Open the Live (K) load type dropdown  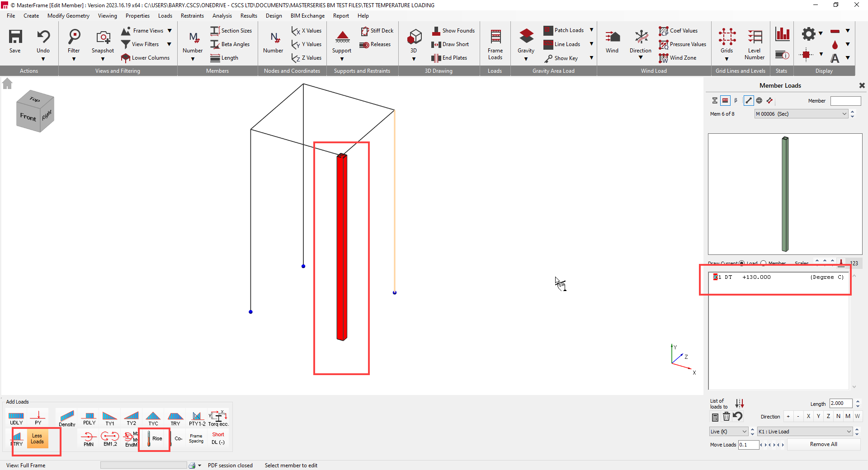[729, 432]
